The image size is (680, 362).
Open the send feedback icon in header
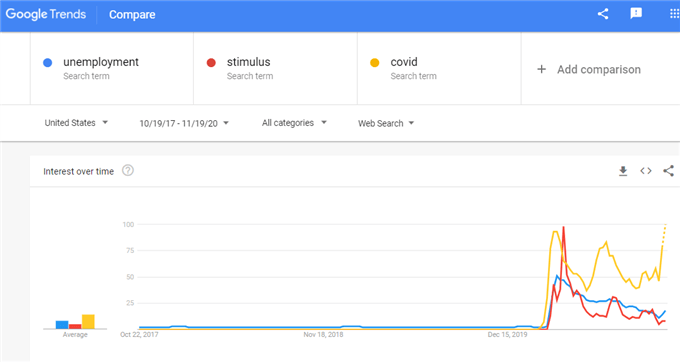(x=636, y=14)
